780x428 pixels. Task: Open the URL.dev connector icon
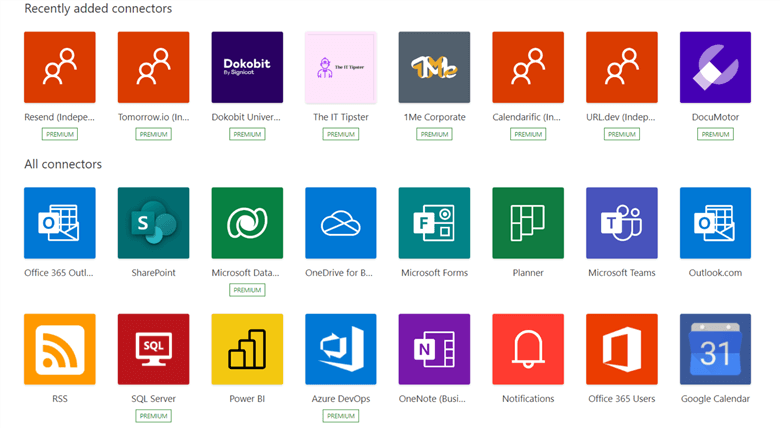(x=622, y=67)
